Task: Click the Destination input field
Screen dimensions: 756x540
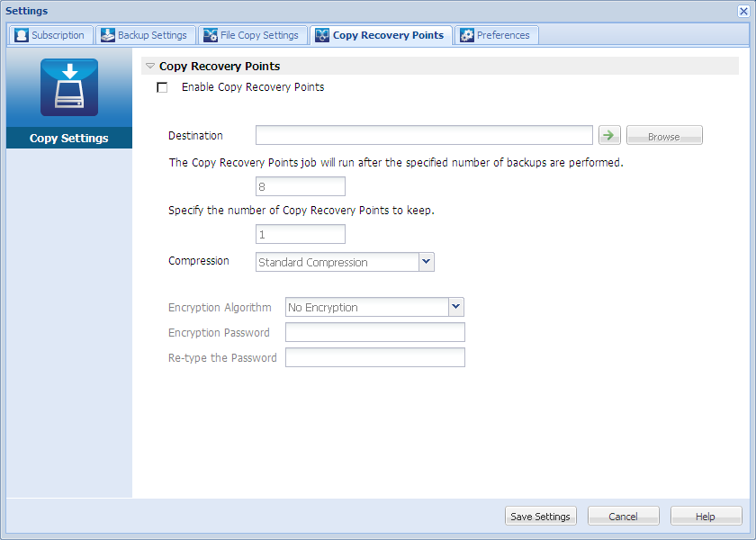Action: [x=423, y=134]
